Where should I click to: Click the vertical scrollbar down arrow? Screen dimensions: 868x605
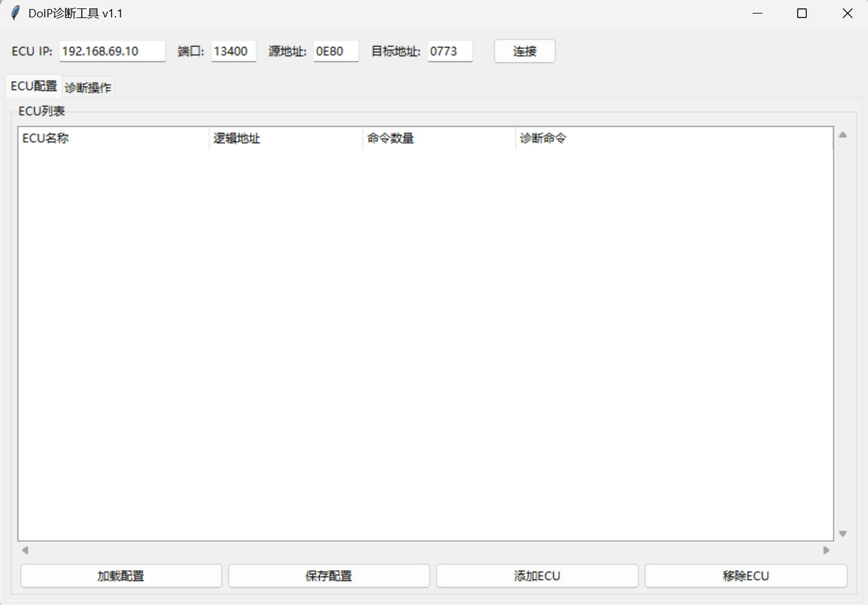[843, 533]
